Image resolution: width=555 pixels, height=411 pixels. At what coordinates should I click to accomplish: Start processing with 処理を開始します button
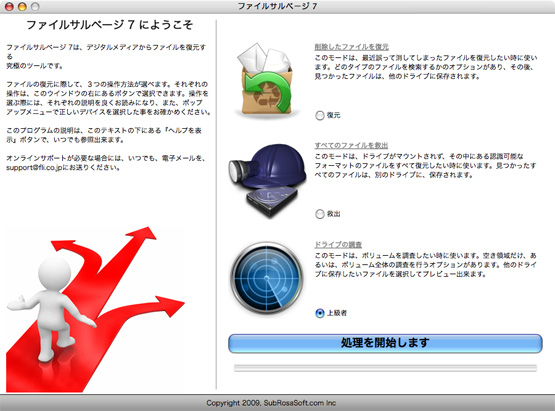tap(385, 343)
